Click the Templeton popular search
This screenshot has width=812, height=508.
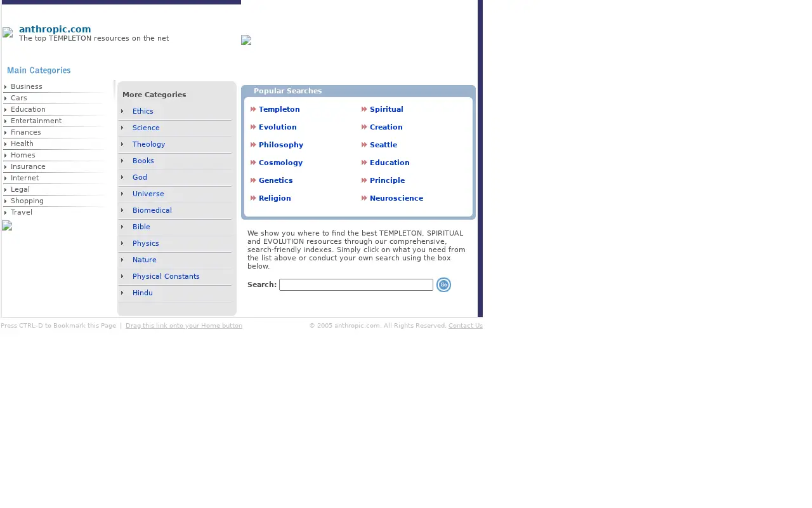pyautogui.click(x=279, y=110)
